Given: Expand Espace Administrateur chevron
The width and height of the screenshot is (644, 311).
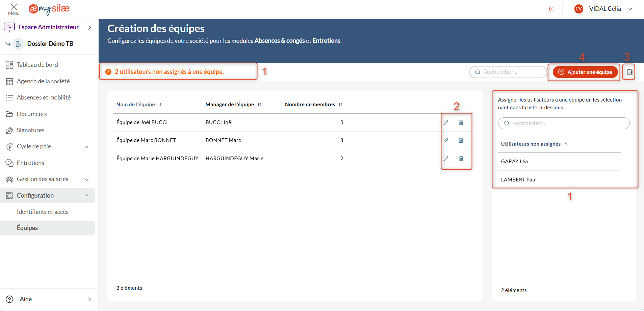Looking at the screenshot, I should [x=89, y=27].
